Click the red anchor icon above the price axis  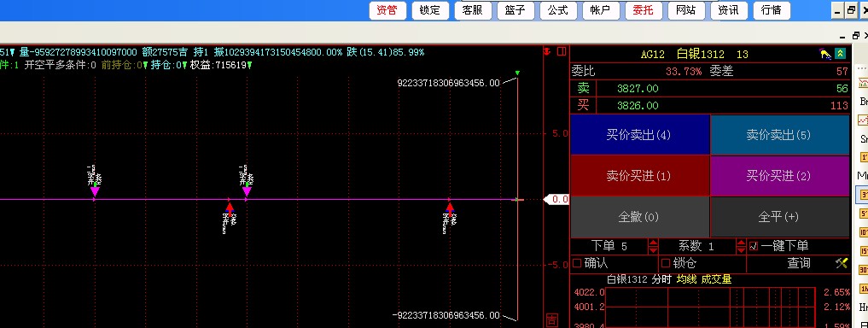[548, 52]
